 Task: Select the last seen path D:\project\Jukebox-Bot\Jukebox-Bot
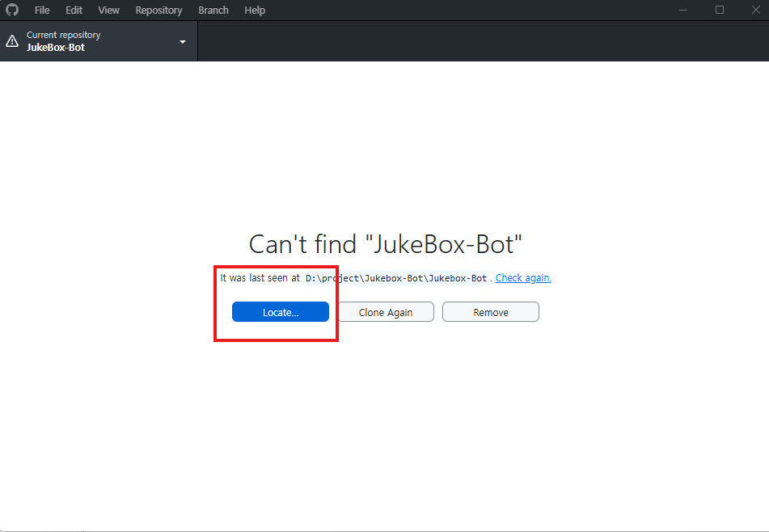click(396, 278)
